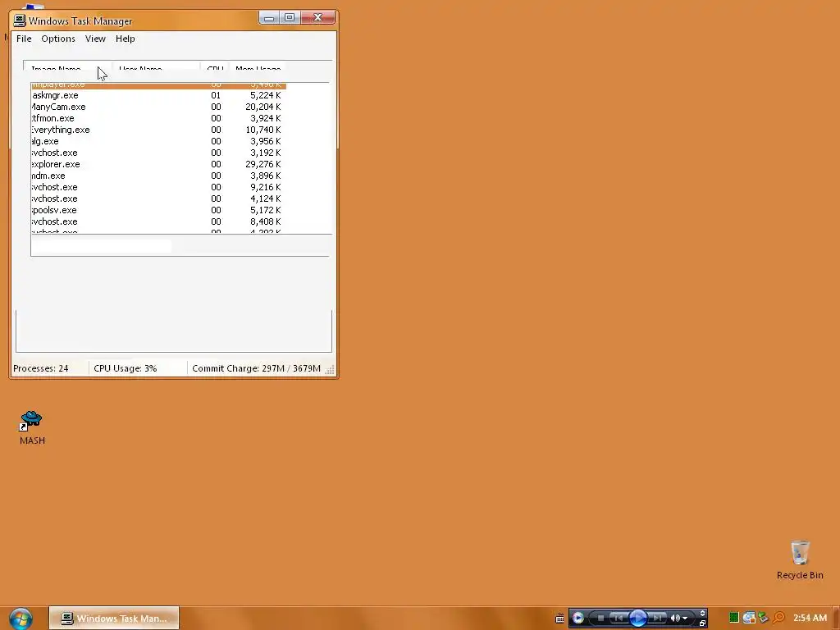
Task: Open the volume dropdown arrow in media toolbar
Action: 685,619
